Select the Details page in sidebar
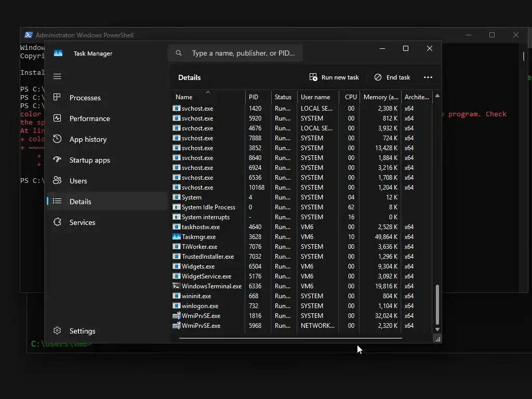This screenshot has width=532, height=399. [107, 202]
